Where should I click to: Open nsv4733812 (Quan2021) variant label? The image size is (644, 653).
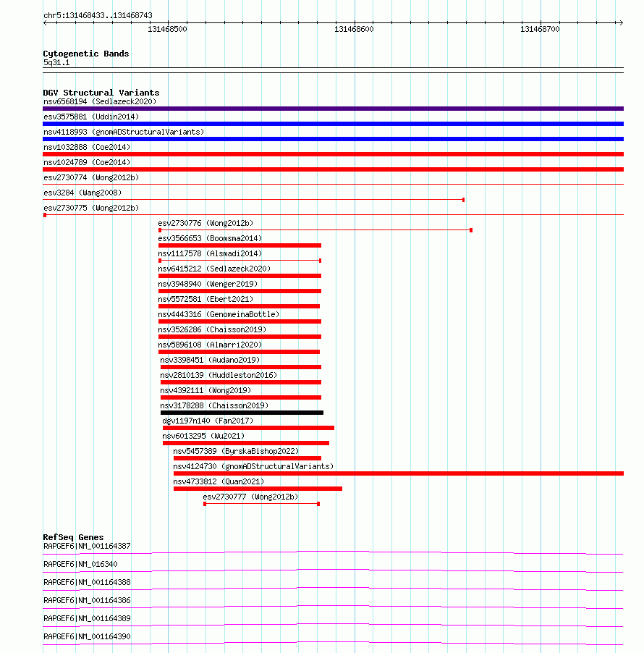(x=219, y=481)
